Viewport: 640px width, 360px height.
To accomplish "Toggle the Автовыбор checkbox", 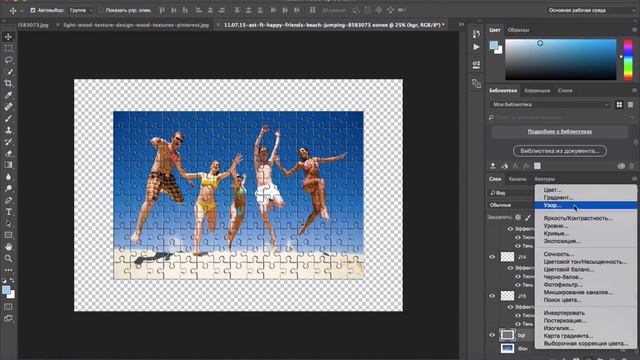I will pyautogui.click(x=33, y=10).
